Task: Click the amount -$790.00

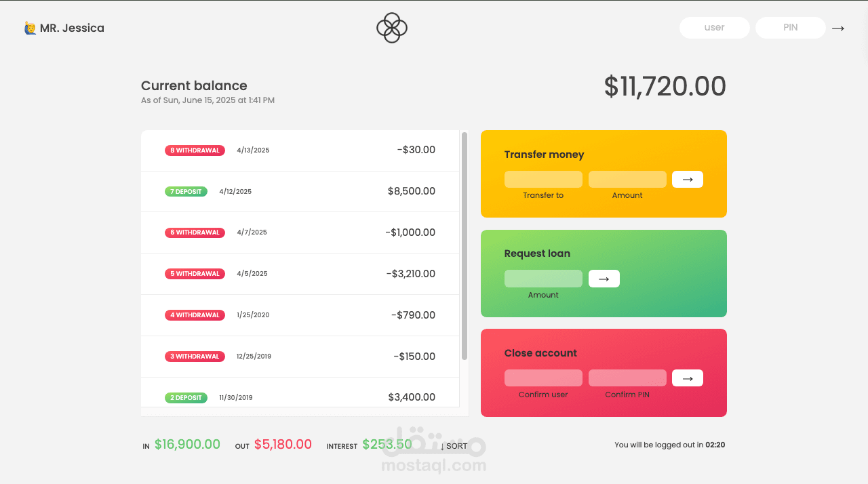Action: tap(414, 315)
